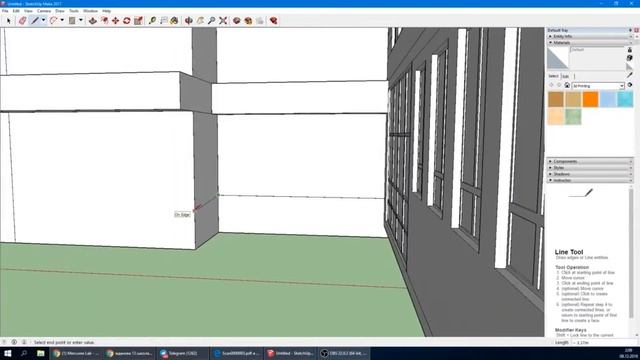640x360 pixels.
Task: Click the materials Details arrow icon
Action: (x=630, y=85)
